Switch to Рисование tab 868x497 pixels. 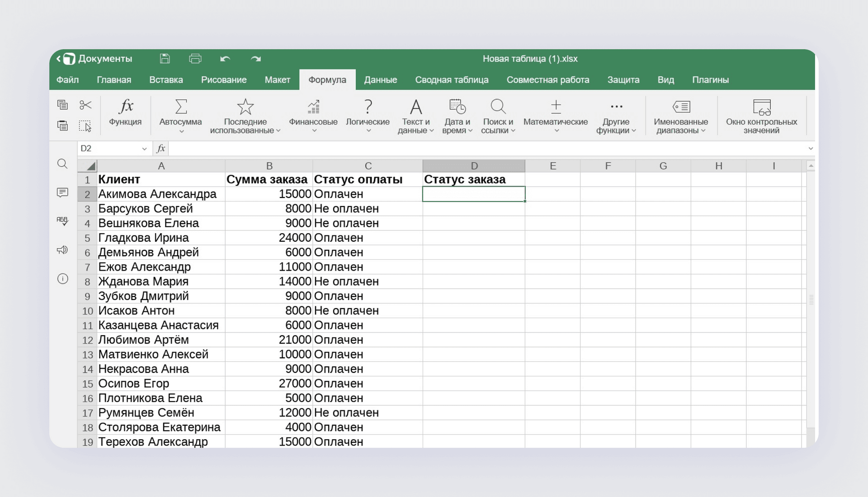point(224,80)
